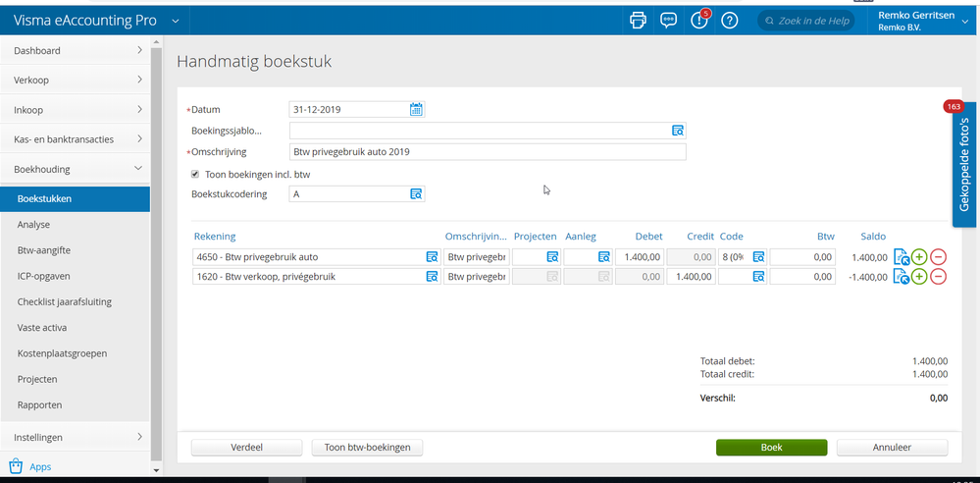Image resolution: width=980 pixels, height=483 pixels.
Task: Click the Annuleer button
Action: click(892, 448)
